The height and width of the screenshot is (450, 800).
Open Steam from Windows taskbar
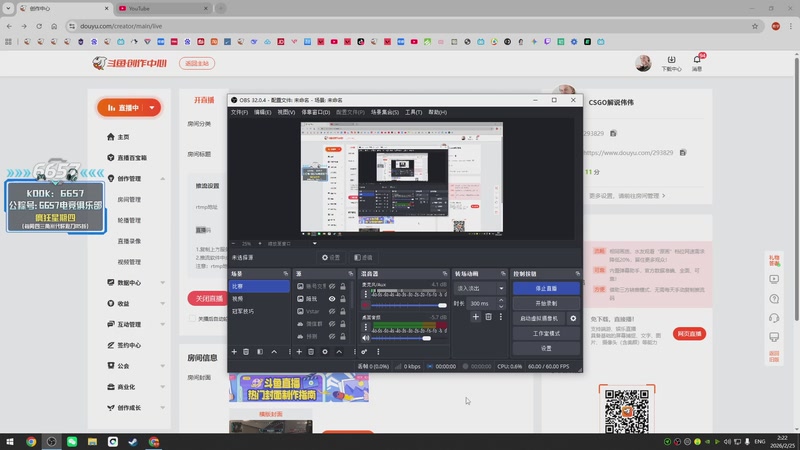[x=133, y=442]
